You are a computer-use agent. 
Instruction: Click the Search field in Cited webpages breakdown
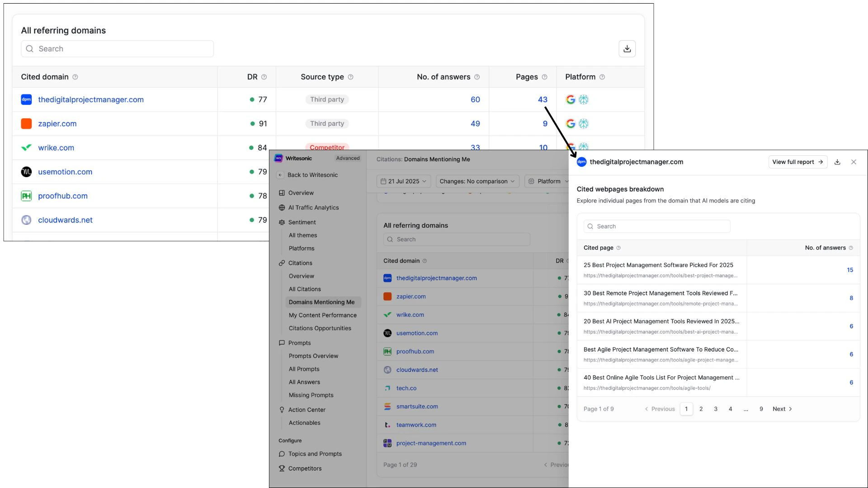tap(657, 226)
